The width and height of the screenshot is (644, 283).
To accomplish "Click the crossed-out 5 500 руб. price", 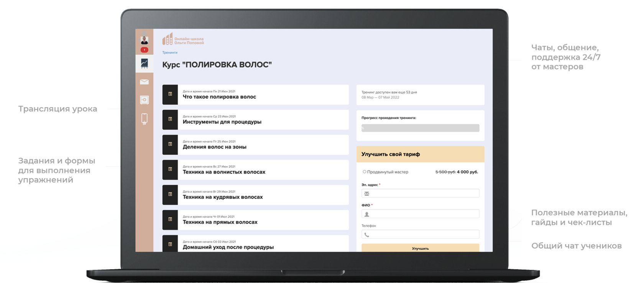I will [445, 172].
